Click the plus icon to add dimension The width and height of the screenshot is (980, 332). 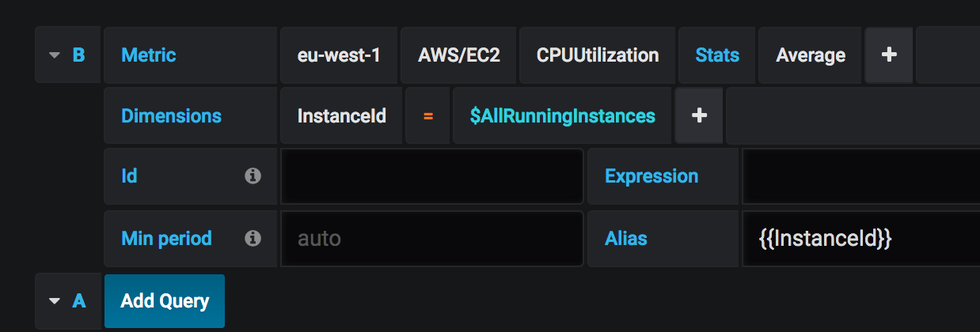point(699,115)
